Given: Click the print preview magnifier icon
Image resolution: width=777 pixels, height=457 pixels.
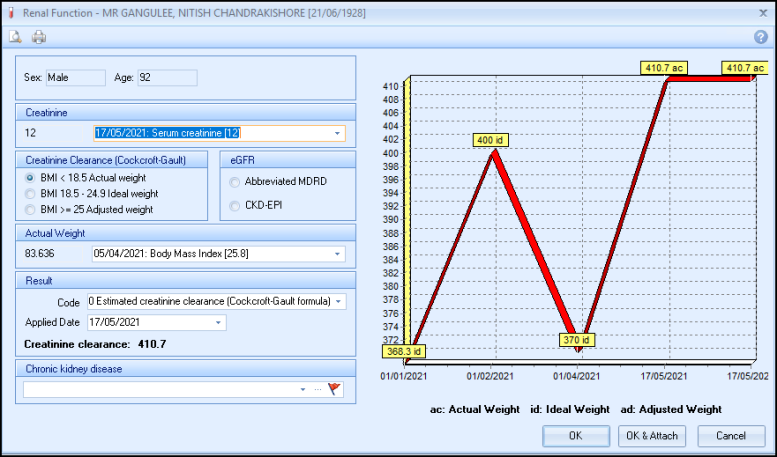Looking at the screenshot, I should click(16, 37).
